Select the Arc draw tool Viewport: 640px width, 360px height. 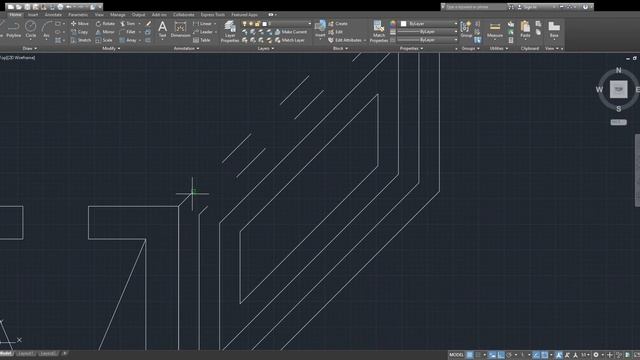(47, 29)
